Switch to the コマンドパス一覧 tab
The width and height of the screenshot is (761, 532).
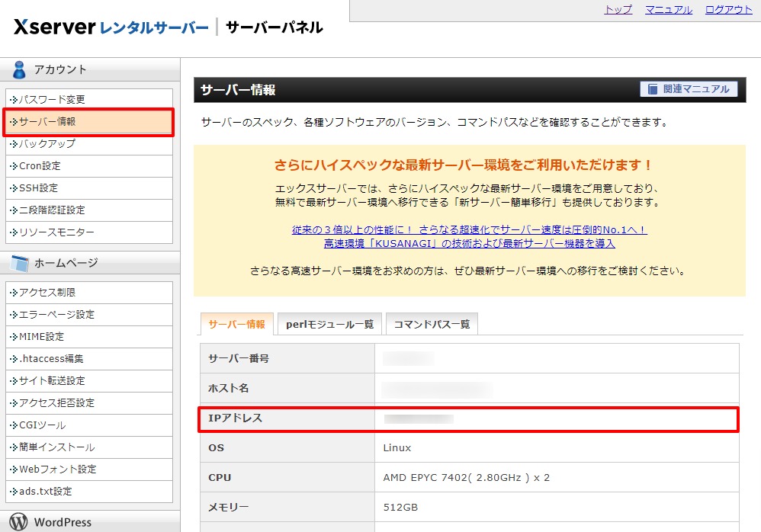[432, 324]
